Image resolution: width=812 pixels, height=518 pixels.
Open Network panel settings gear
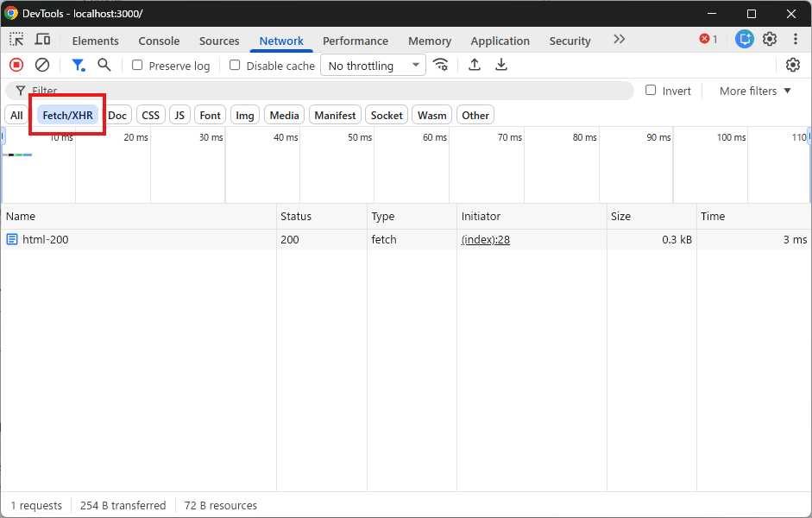[793, 66]
